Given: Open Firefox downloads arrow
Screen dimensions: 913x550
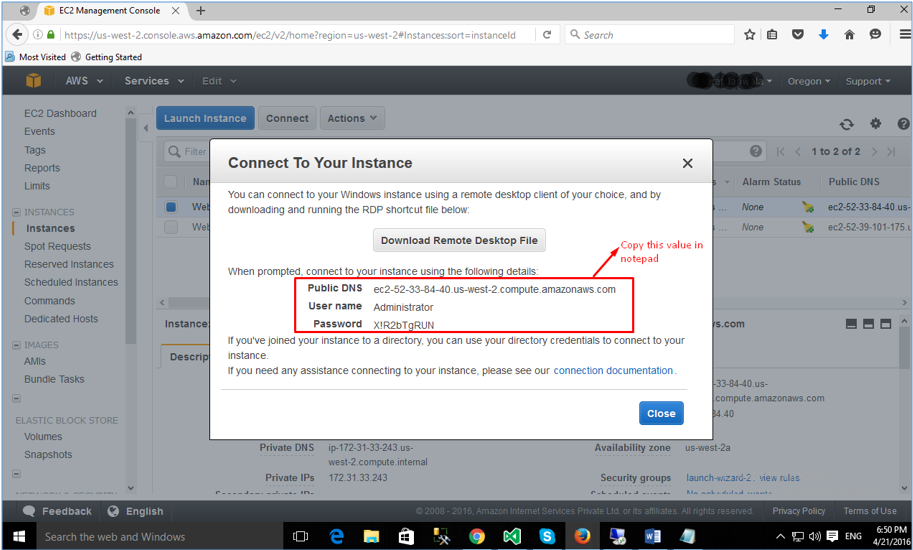Looking at the screenshot, I should 823,35.
